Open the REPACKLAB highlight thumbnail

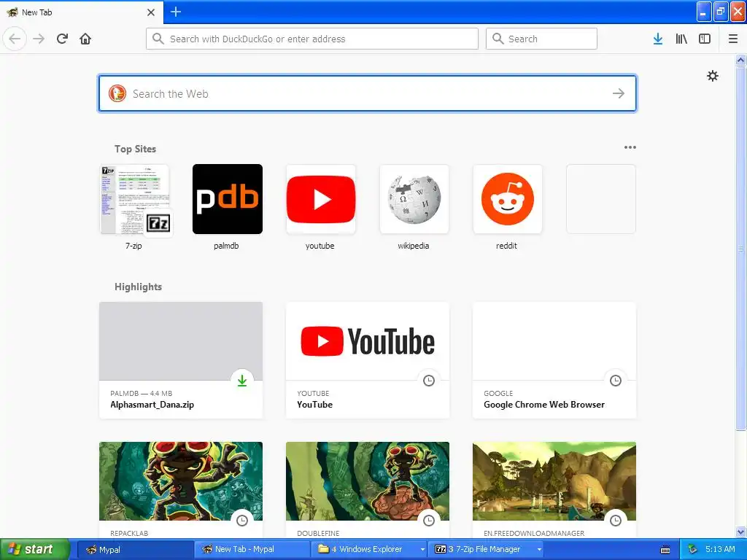pyautogui.click(x=181, y=481)
